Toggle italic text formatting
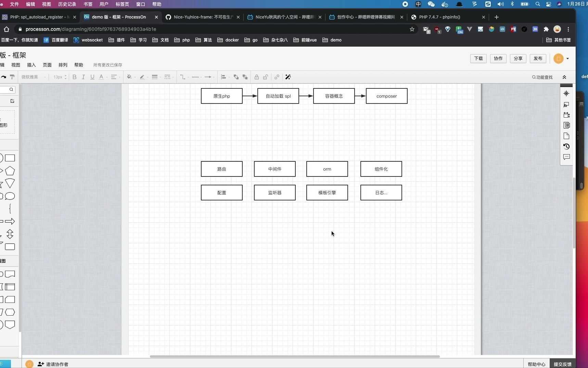This screenshot has height=368, width=588. [x=83, y=77]
